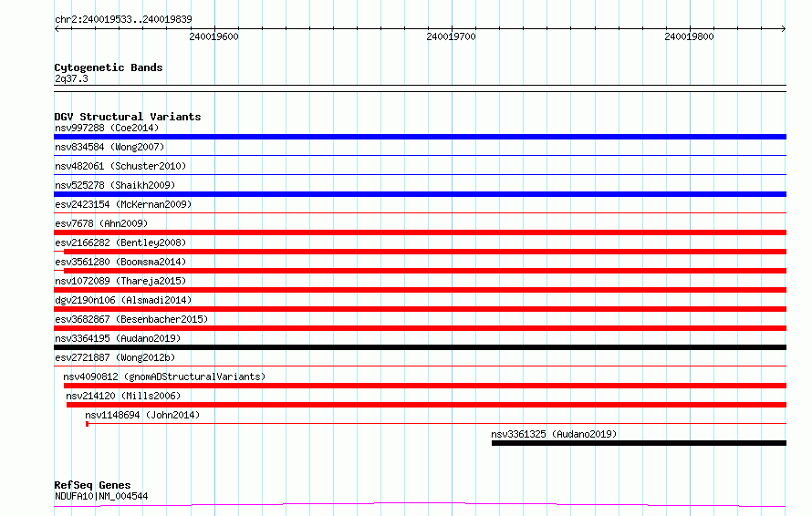The image size is (812, 516).
Task: Select the red bar under dgv2190n106
Action: tap(420, 309)
